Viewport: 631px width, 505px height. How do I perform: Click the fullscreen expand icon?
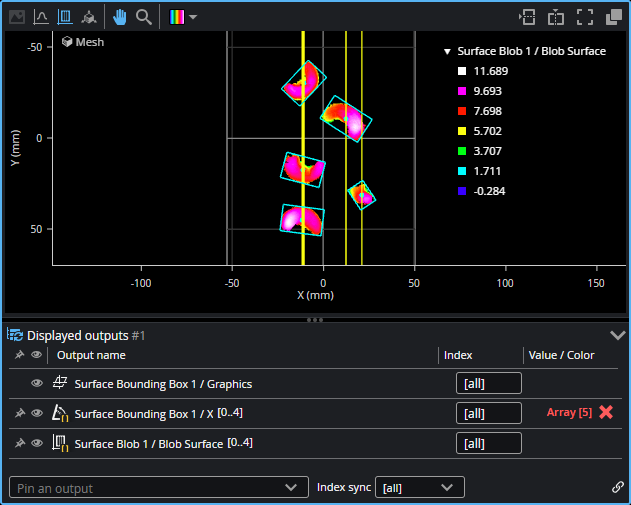586,17
